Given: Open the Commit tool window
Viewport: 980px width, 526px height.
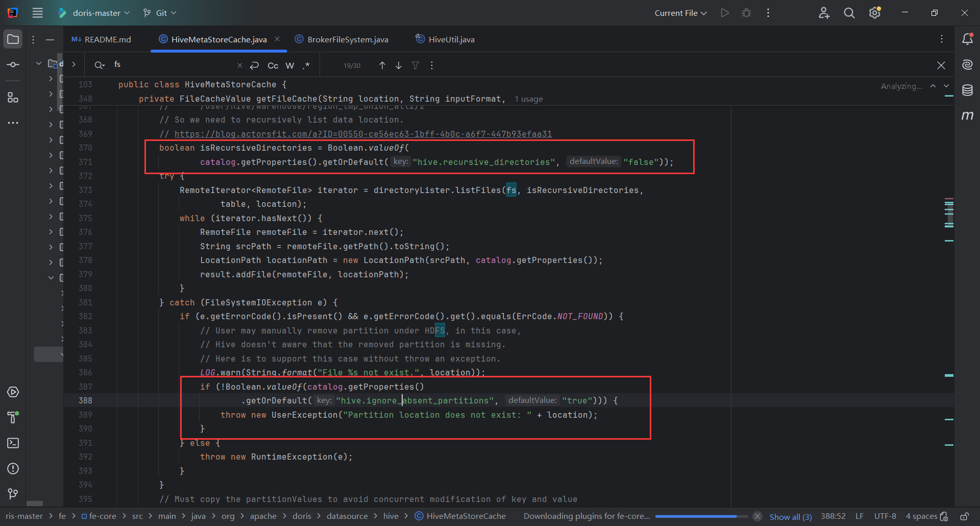Looking at the screenshot, I should tap(13, 64).
